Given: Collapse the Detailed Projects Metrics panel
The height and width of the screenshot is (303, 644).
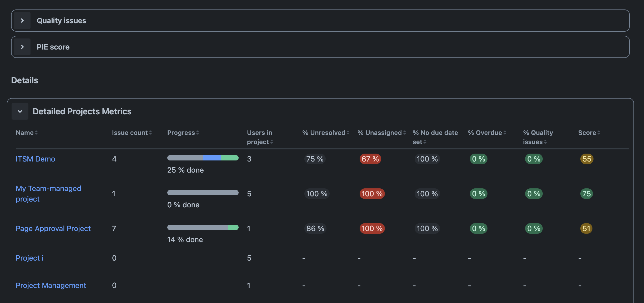Looking at the screenshot, I should [x=20, y=111].
